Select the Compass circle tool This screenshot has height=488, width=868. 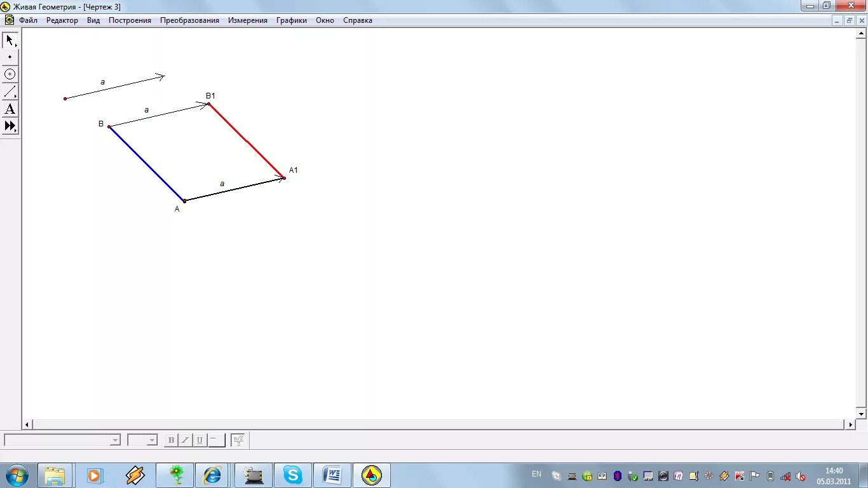click(x=10, y=74)
